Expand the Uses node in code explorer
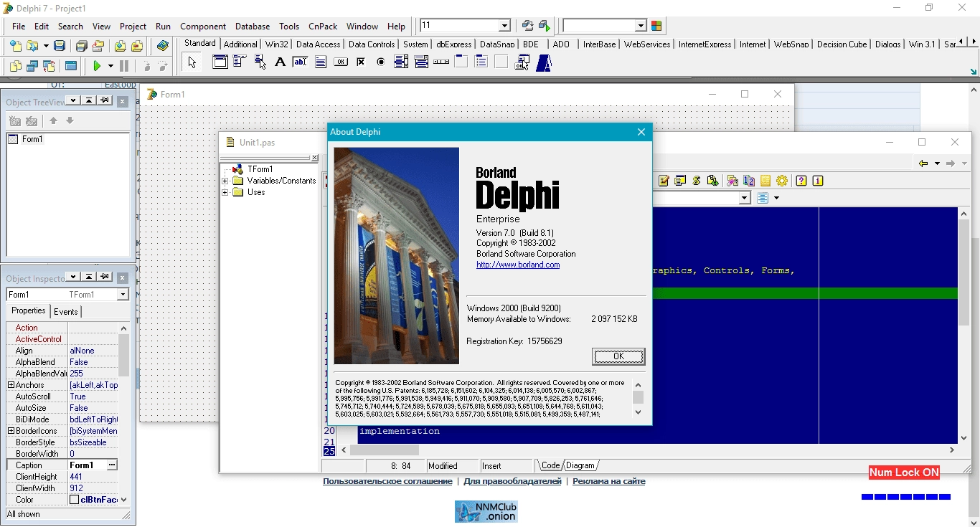Viewport: 980px width, 527px height. tap(225, 192)
